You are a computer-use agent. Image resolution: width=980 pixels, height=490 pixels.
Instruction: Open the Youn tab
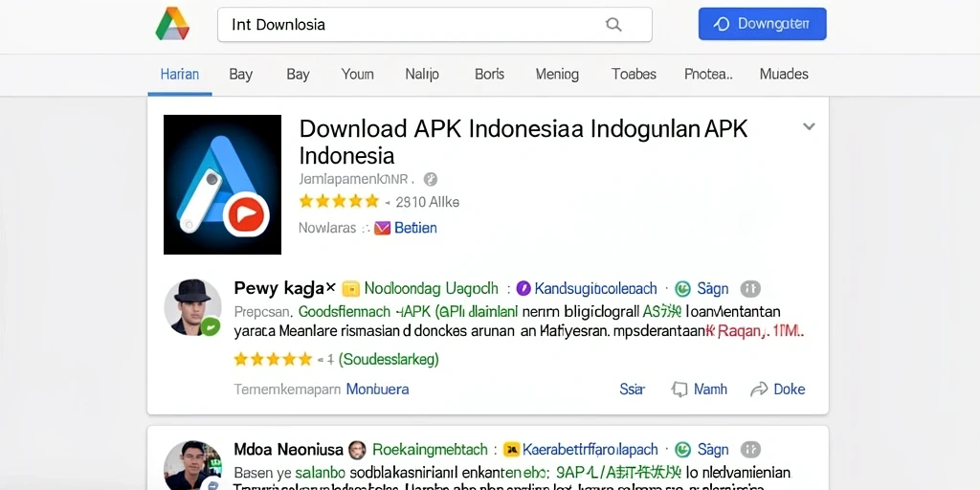coord(358,75)
